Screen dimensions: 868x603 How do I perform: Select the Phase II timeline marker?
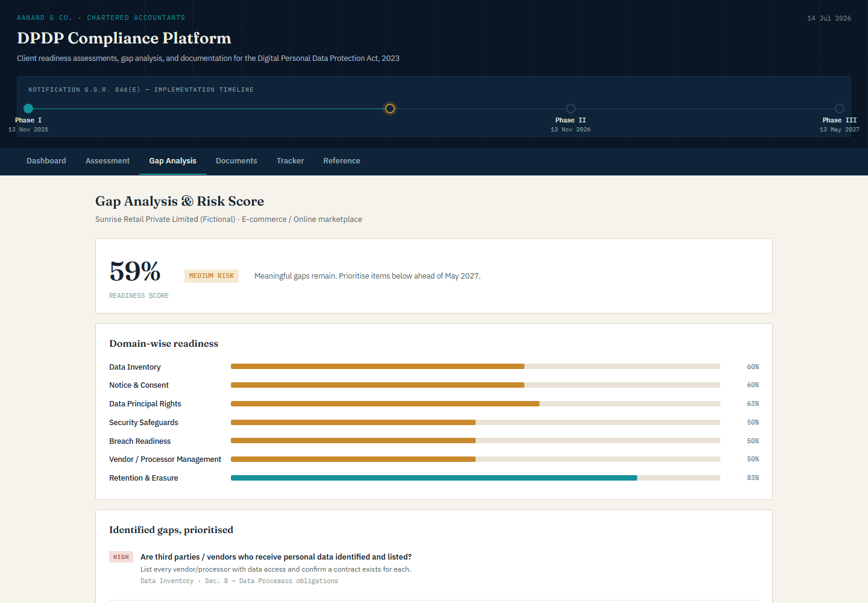pyautogui.click(x=571, y=109)
